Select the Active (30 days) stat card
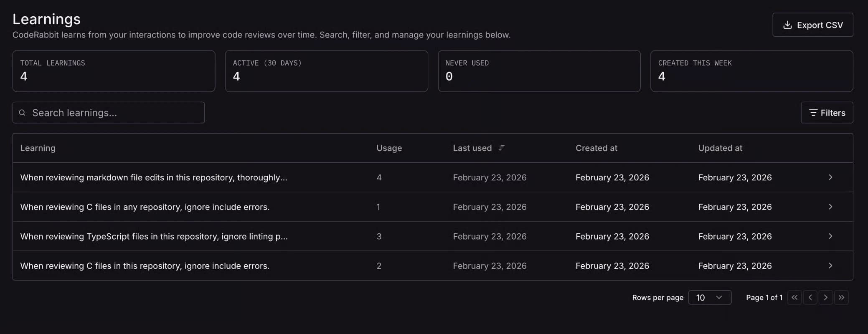Viewport: 868px width, 334px height. coord(326,71)
